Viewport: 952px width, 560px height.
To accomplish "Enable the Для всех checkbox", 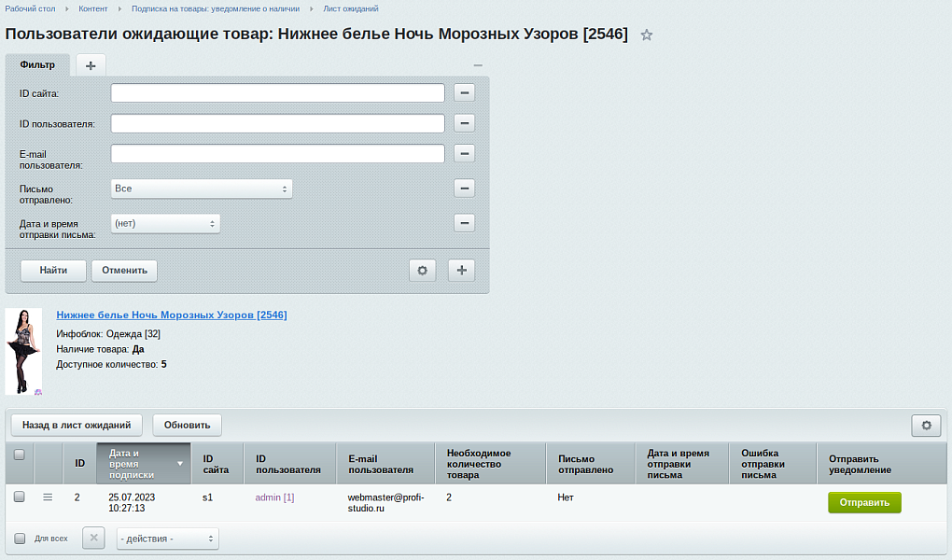I will click(20, 538).
